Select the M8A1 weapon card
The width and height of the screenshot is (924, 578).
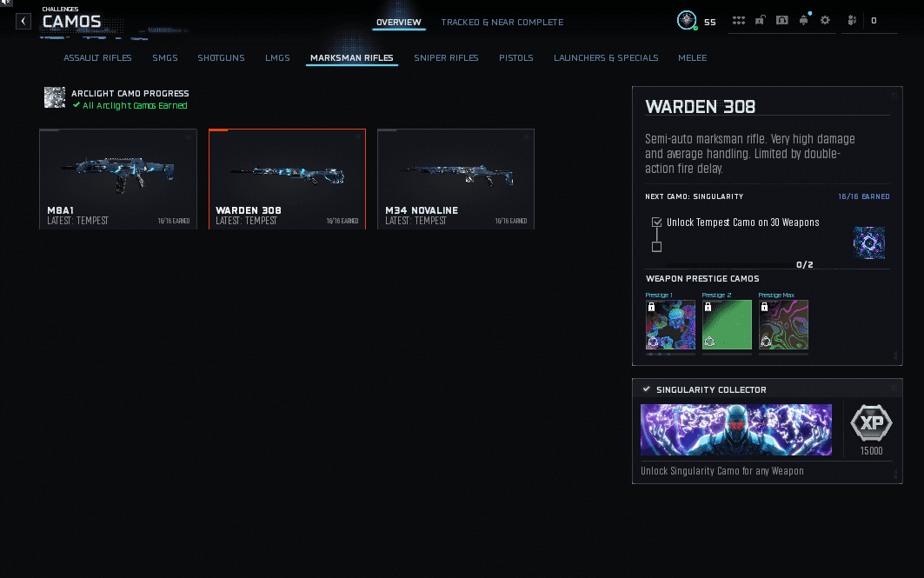click(118, 179)
